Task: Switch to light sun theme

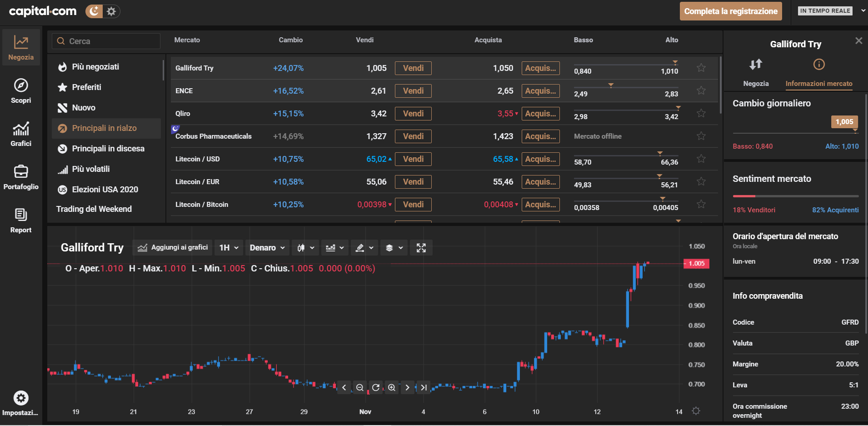Action: 111,11
